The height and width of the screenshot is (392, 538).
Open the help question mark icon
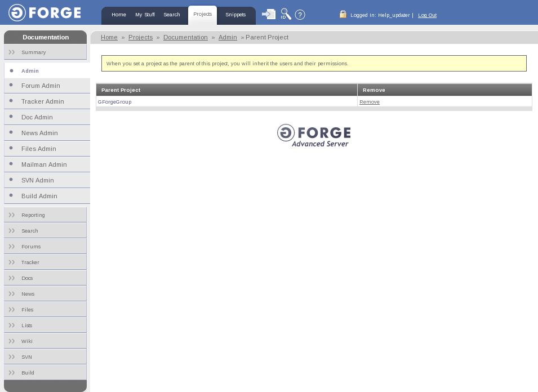pos(300,15)
